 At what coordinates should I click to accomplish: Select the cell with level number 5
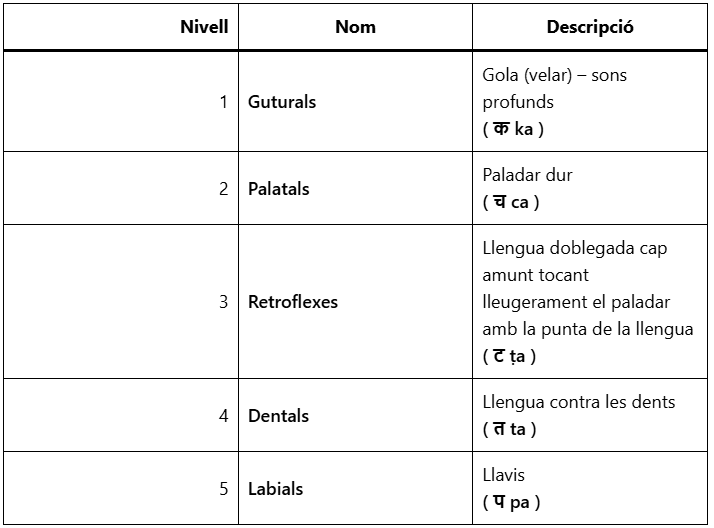tap(223, 489)
